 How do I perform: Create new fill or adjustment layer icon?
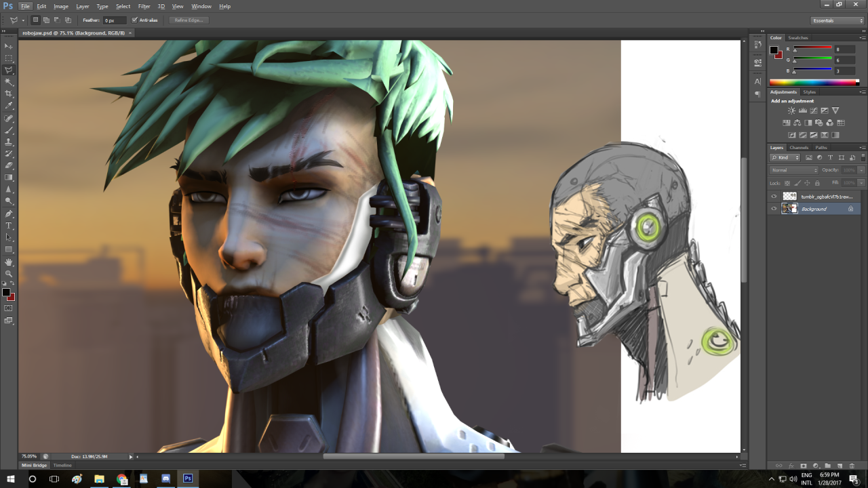[815, 466]
